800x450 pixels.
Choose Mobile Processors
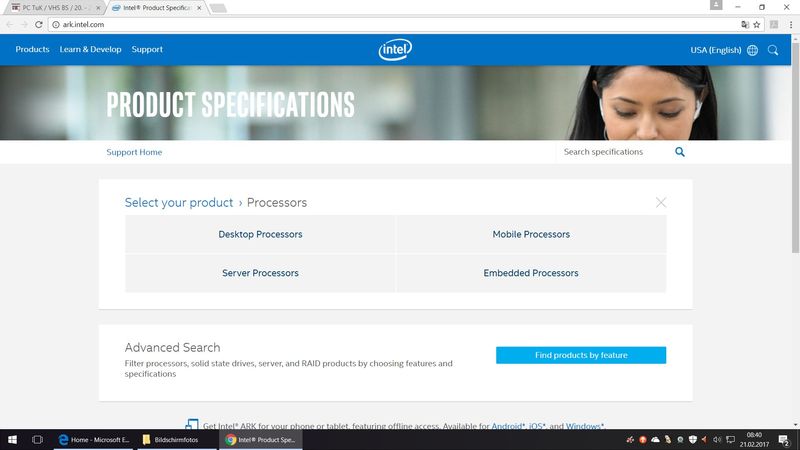pos(531,234)
